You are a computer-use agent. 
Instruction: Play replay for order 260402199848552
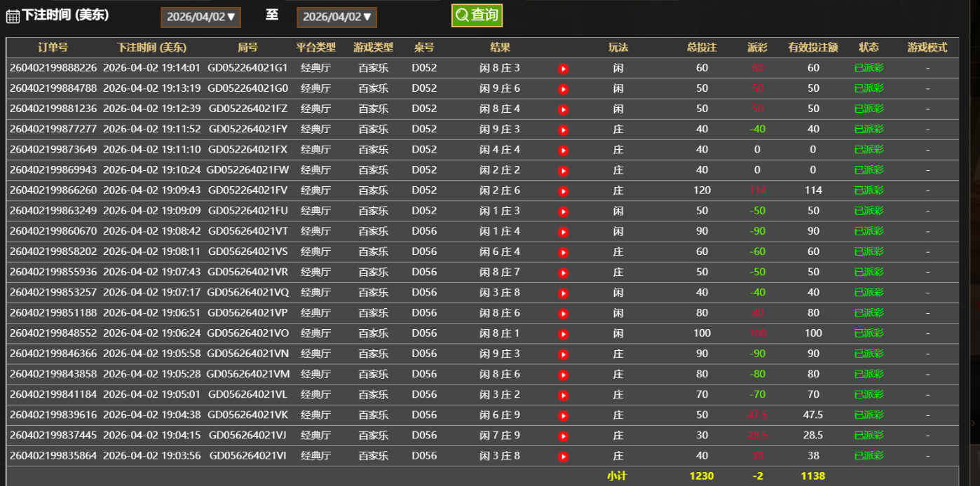point(563,334)
